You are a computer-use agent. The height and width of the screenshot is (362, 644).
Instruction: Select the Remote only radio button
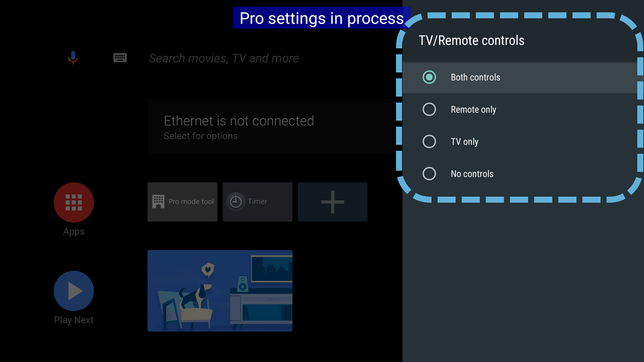(x=429, y=109)
